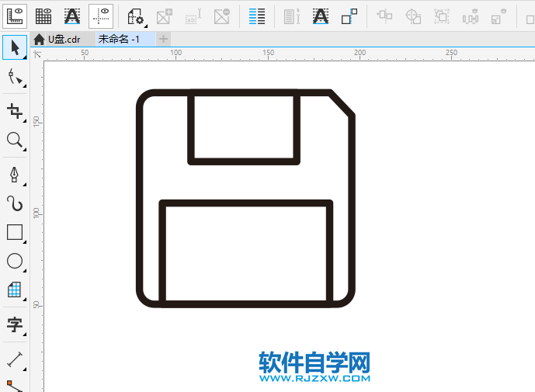Select the Artistic media curve tool
Image resolution: width=535 pixels, height=392 pixels.
click(x=15, y=203)
